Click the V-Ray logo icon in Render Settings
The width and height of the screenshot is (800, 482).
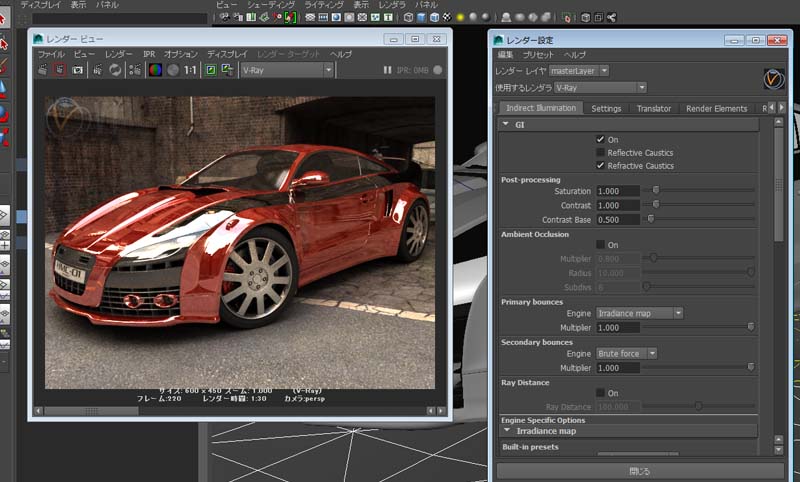(773, 79)
